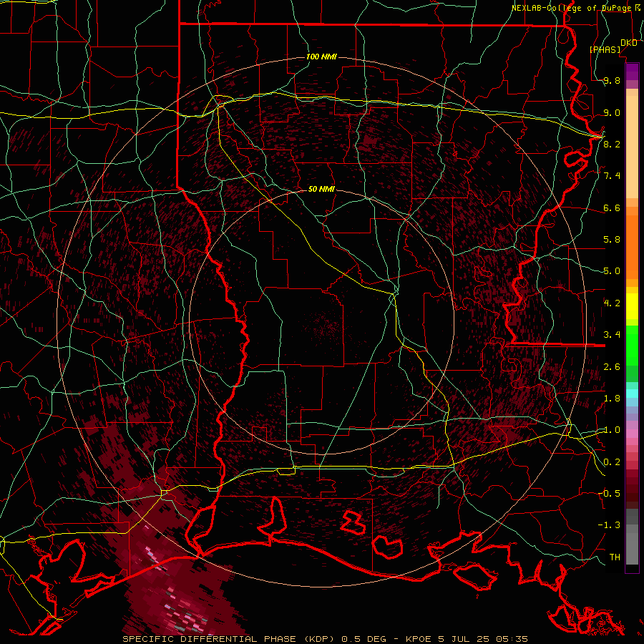Click the orange band of the color scale
This screenshot has height=644, width=644.
click(x=632, y=246)
